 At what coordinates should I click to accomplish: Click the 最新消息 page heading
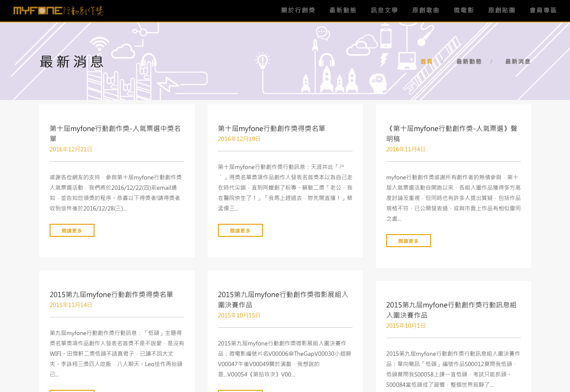point(72,62)
